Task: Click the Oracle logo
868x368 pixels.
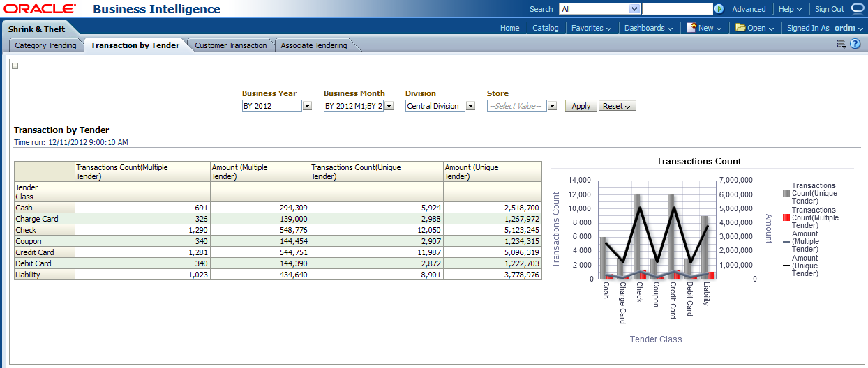Action: [40, 9]
